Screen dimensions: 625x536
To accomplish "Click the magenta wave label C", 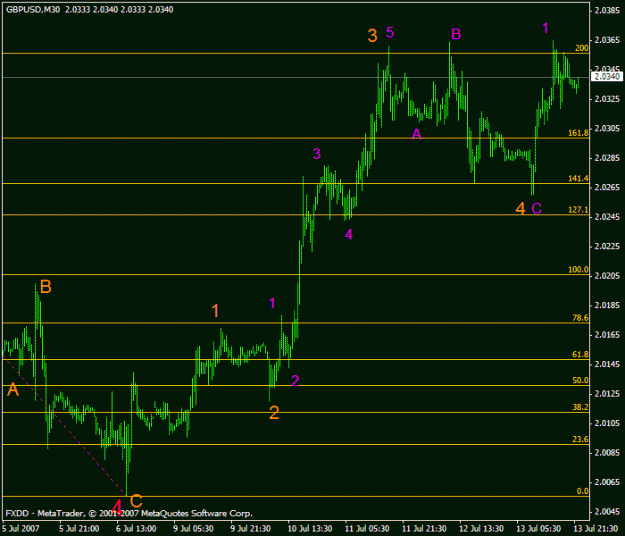I will pyautogui.click(x=537, y=208).
